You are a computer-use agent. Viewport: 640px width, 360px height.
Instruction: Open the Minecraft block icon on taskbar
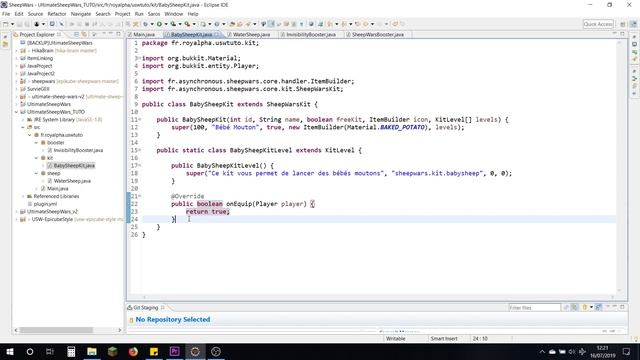[x=113, y=351]
